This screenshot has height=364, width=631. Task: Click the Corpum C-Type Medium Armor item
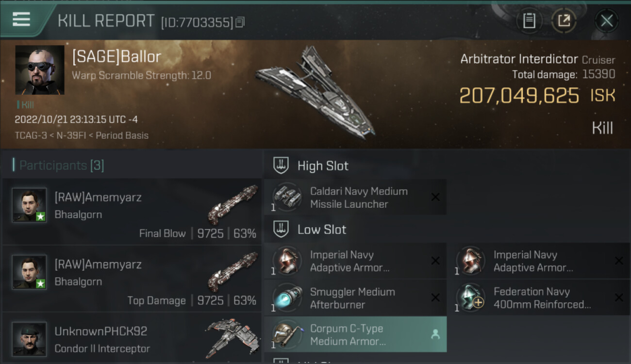[x=355, y=334]
